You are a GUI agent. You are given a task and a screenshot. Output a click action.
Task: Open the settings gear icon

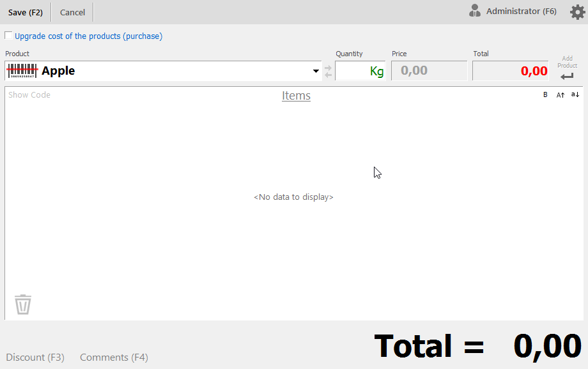[578, 12]
